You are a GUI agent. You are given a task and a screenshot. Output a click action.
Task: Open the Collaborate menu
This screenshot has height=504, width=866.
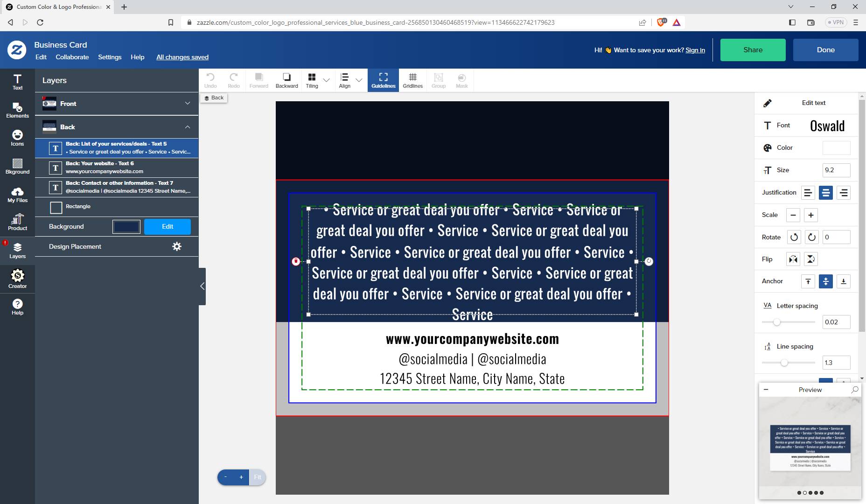pos(72,57)
